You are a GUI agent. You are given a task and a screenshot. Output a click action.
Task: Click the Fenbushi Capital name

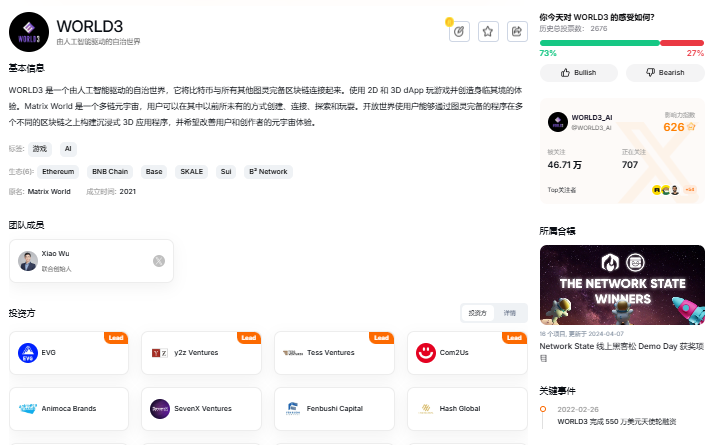tap(335, 409)
